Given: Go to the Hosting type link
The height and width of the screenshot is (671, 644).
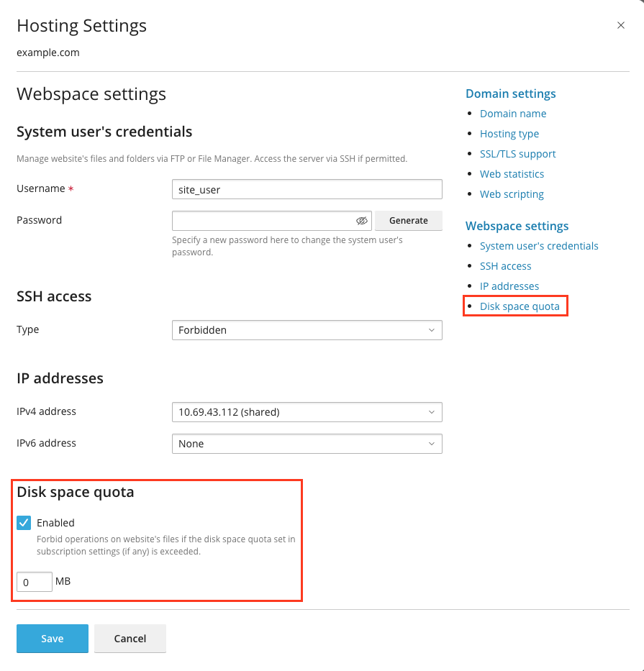Looking at the screenshot, I should click(x=509, y=134).
